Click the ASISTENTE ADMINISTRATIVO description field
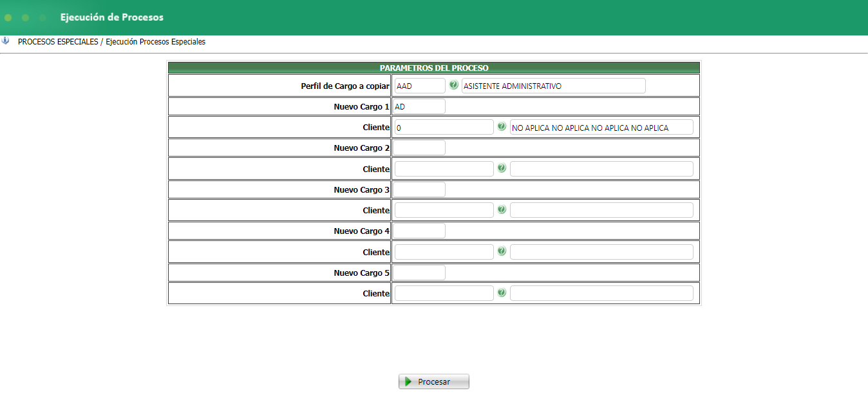 [554, 86]
